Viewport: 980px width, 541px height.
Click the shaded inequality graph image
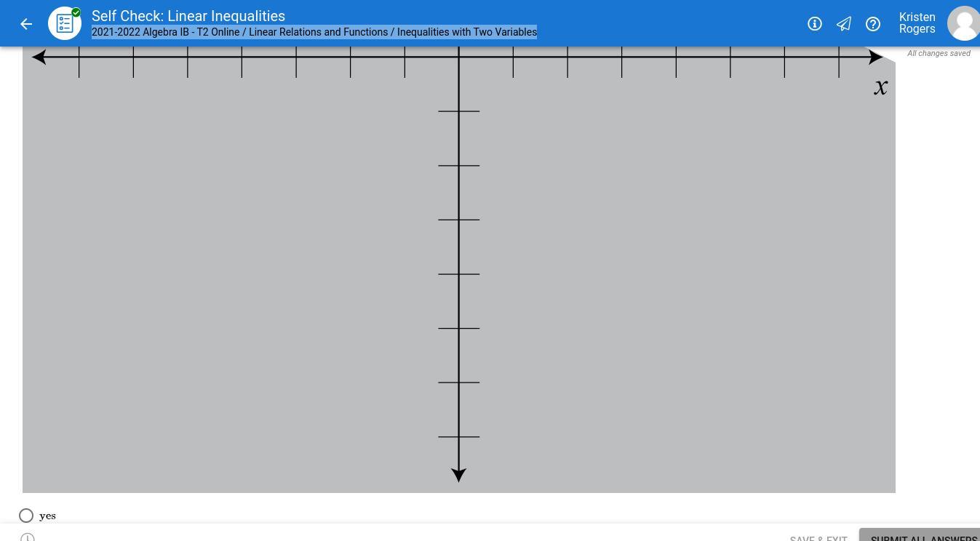click(x=459, y=270)
